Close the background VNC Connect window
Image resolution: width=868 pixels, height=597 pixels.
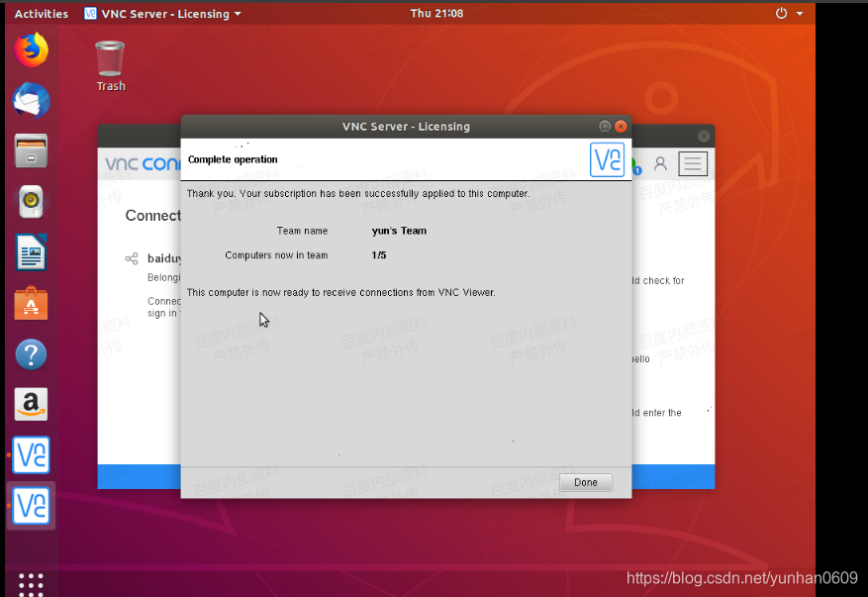click(x=704, y=136)
